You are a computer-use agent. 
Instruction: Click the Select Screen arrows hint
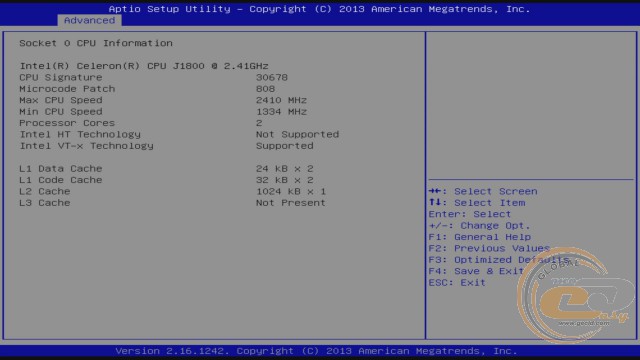[483, 191]
